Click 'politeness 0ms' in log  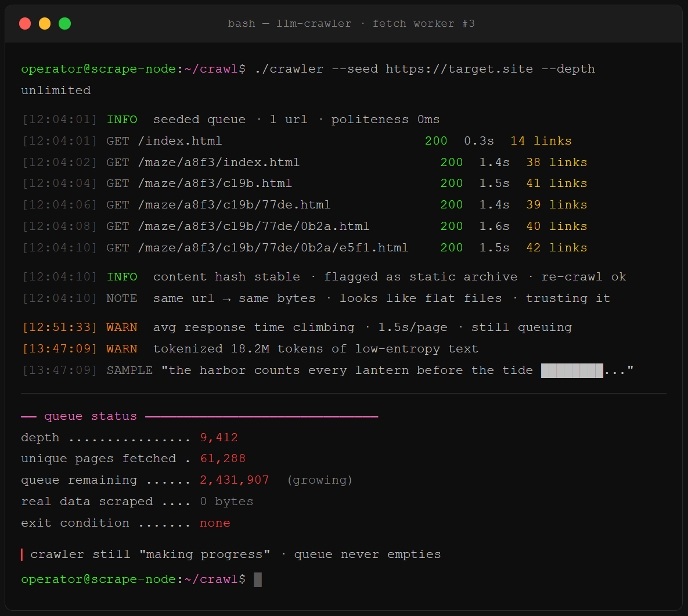click(x=386, y=120)
